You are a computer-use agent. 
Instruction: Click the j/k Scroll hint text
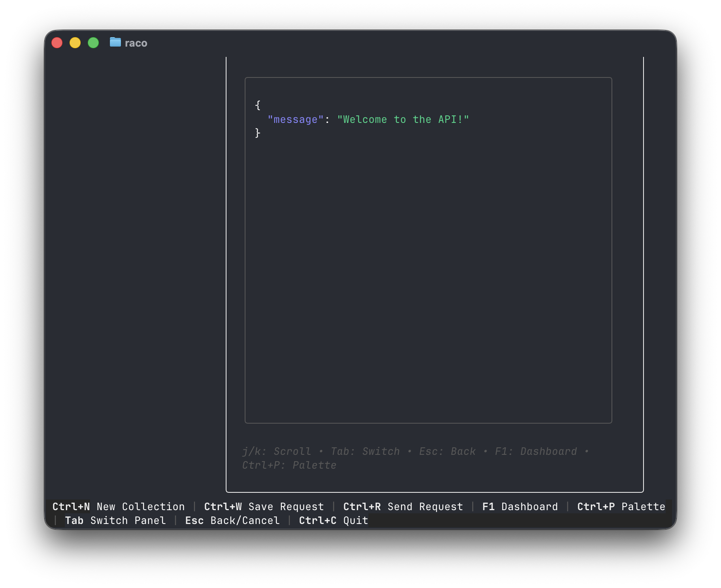click(x=277, y=451)
